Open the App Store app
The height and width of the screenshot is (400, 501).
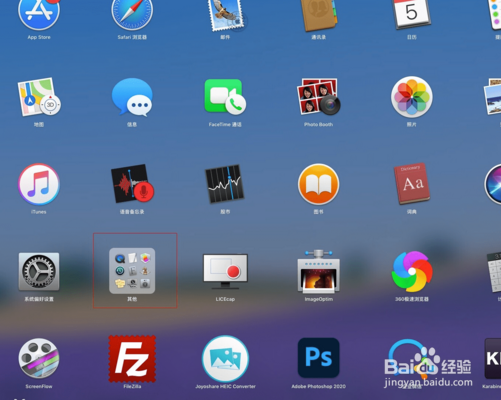tap(39, 14)
